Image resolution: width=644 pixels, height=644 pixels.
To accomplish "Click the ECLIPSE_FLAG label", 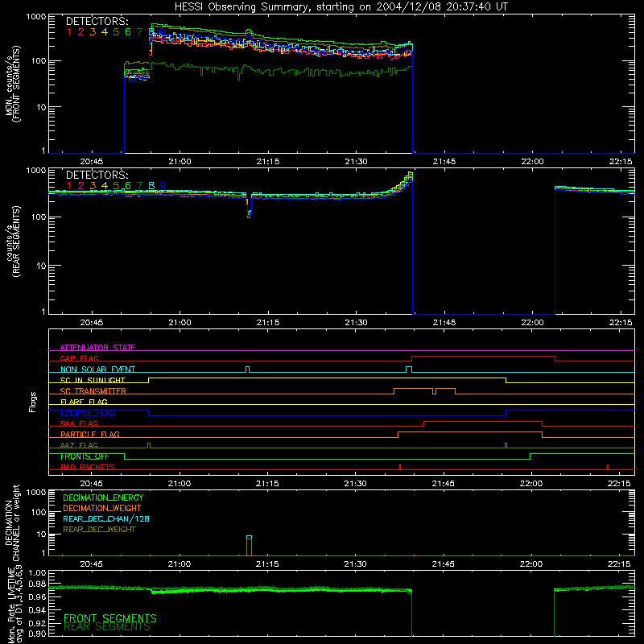I will (88, 413).
